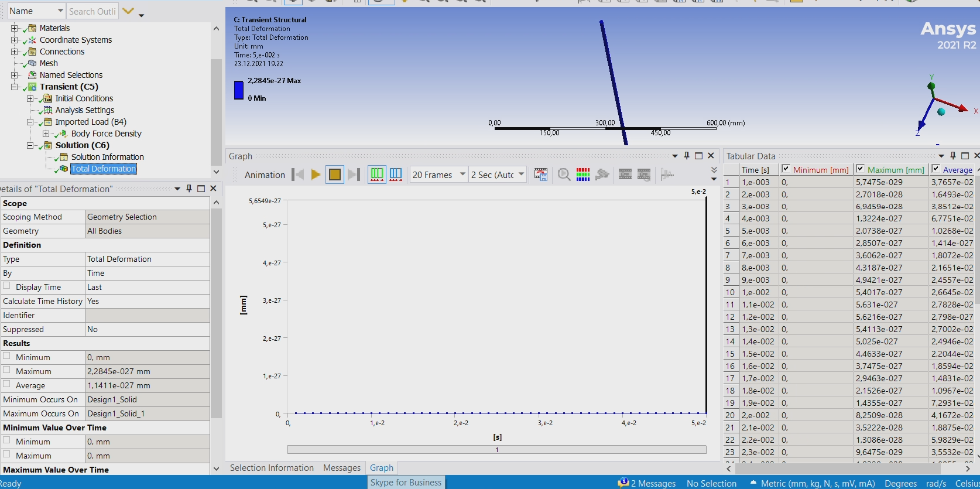
Task: Click the blue deformation legend color swatch
Action: [239, 90]
